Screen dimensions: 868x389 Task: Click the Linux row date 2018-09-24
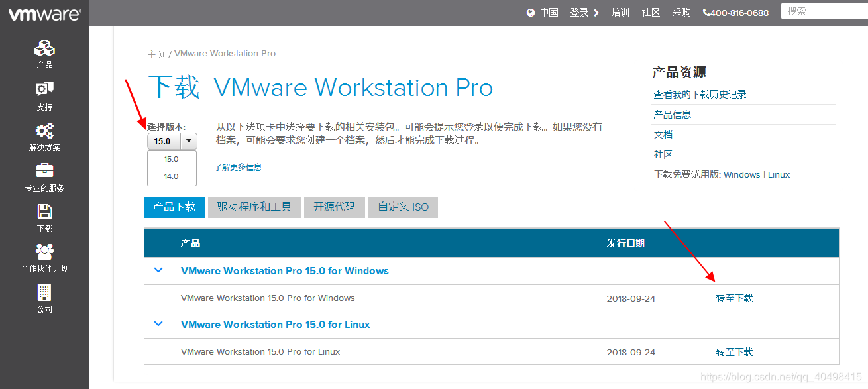click(x=631, y=353)
